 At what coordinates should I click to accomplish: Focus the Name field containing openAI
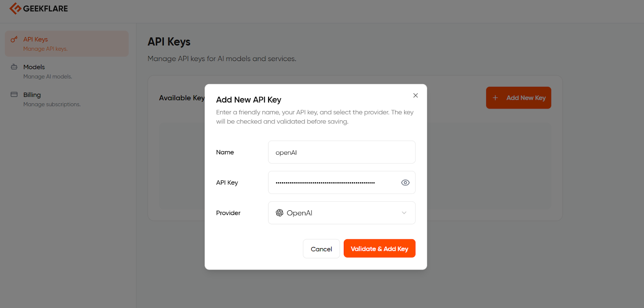pyautogui.click(x=341, y=152)
